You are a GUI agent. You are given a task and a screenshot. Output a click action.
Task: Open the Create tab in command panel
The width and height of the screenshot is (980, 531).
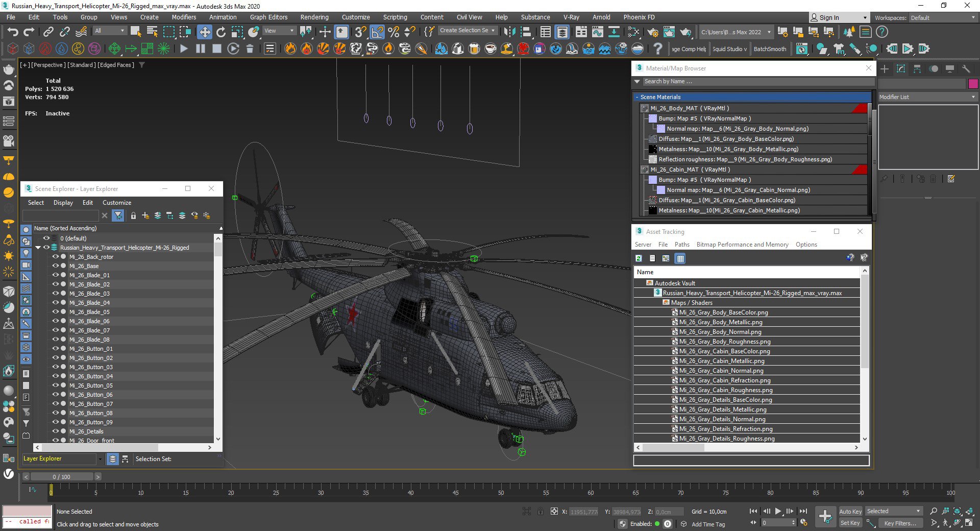pyautogui.click(x=885, y=69)
